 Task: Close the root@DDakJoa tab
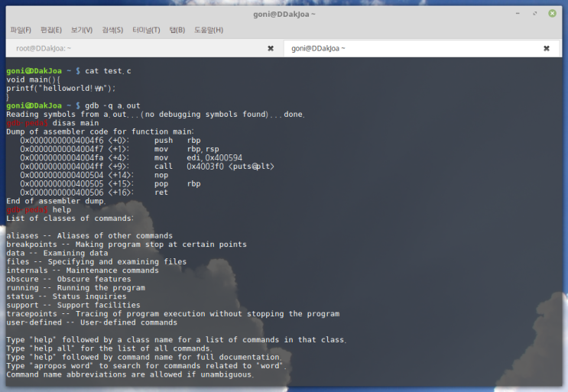pos(271,48)
